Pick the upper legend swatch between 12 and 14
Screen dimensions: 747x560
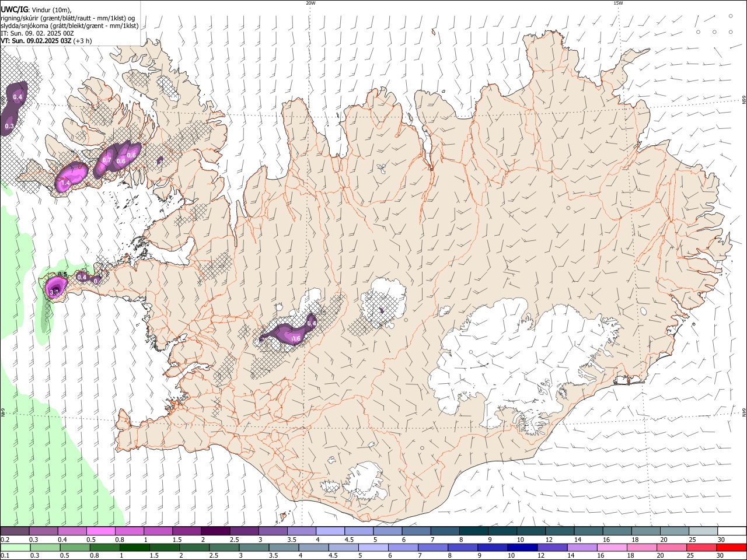click(x=560, y=531)
